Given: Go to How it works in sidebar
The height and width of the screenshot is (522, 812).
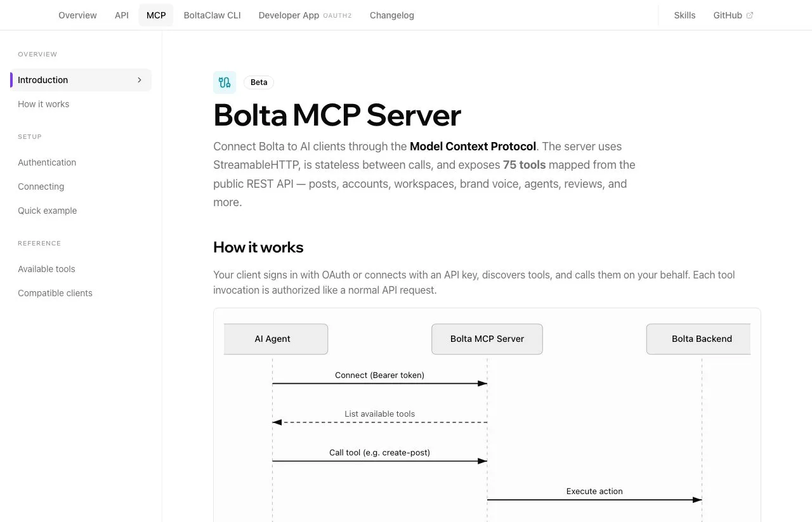Looking at the screenshot, I should point(43,104).
